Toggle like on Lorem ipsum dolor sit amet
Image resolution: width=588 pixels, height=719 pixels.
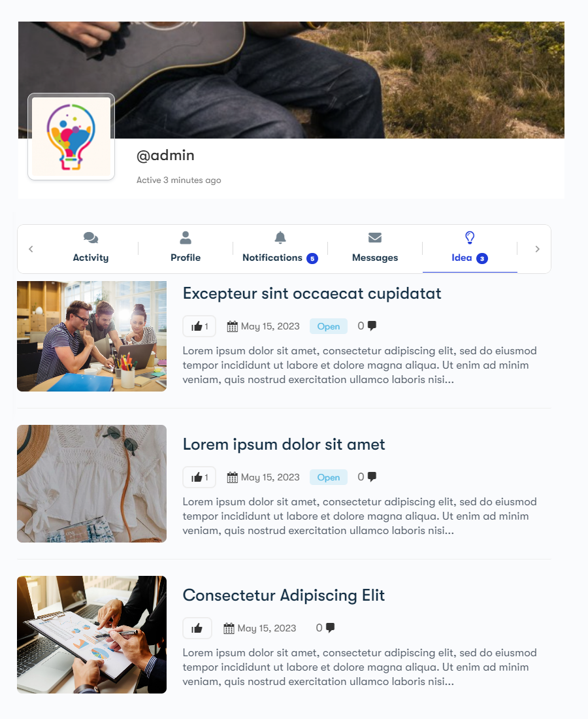point(199,477)
